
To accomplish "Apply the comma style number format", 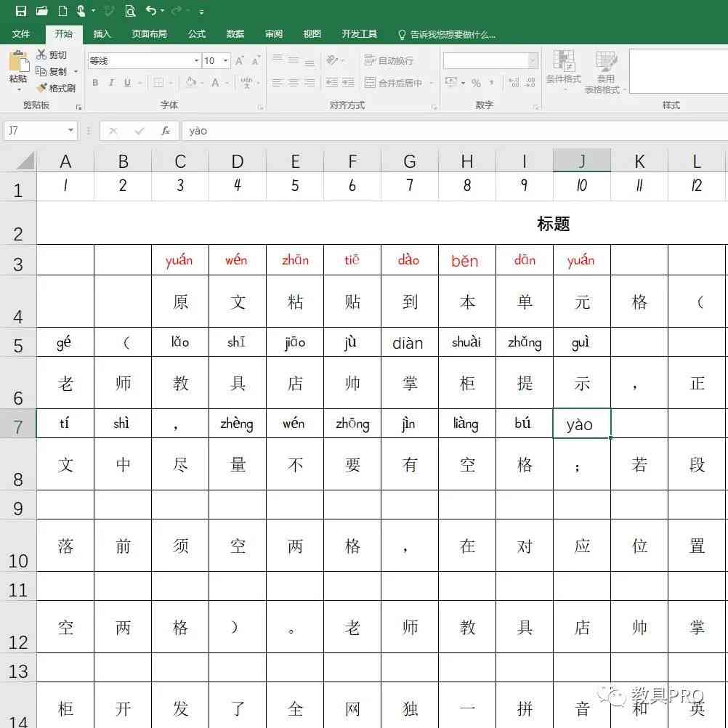I will [492, 83].
